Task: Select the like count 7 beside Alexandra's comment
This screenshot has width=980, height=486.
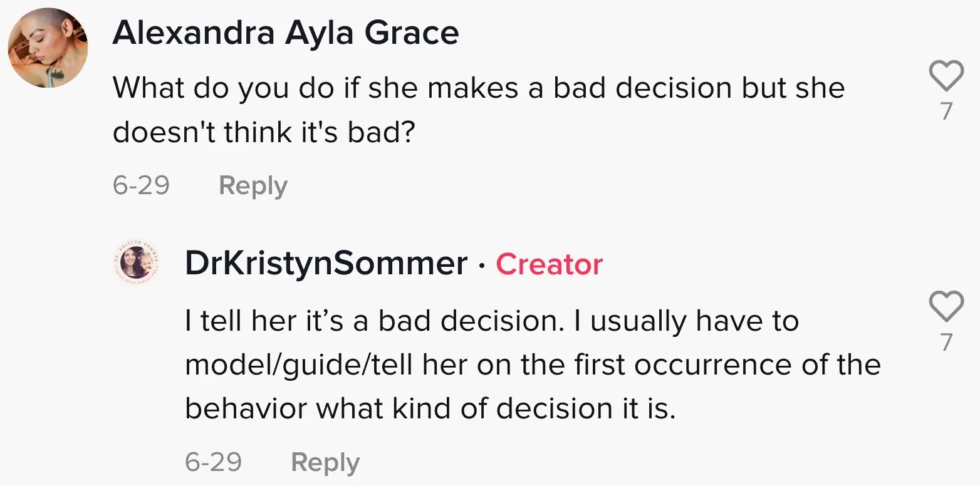Action: 946,111
